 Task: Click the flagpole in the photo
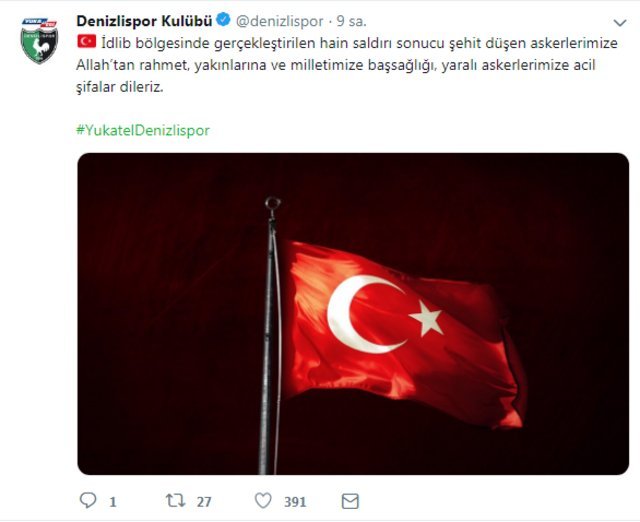click(270, 335)
